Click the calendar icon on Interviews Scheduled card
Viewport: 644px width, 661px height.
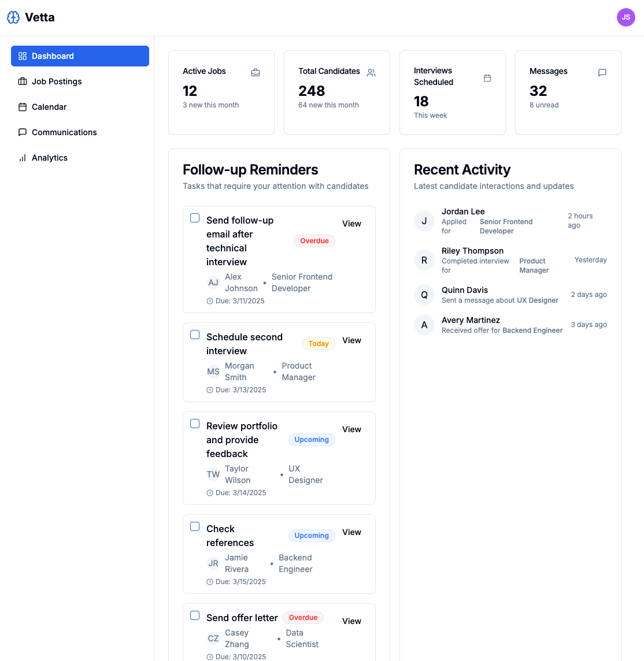[x=487, y=77]
